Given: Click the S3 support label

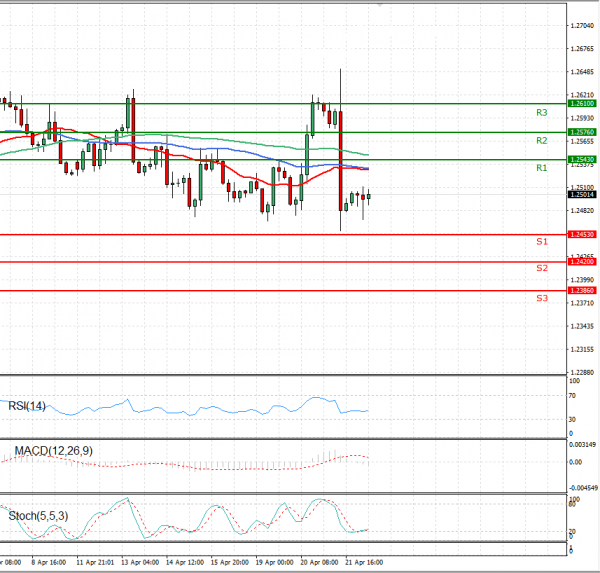Looking at the screenshot, I should (542, 298).
